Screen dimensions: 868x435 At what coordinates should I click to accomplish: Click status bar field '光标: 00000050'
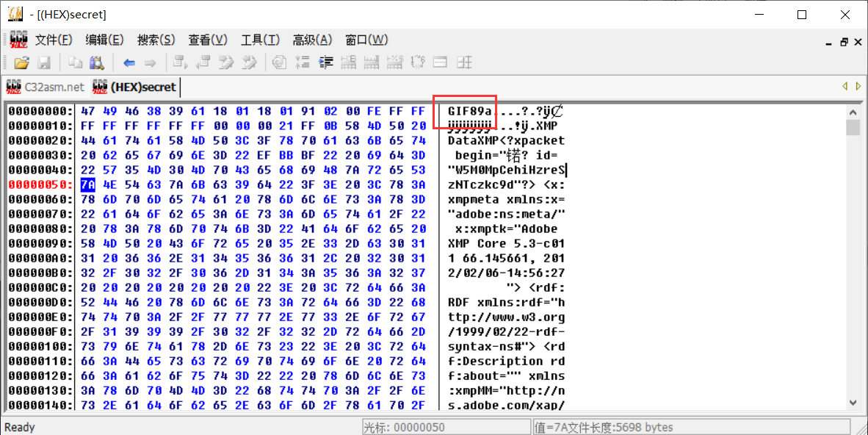[446, 427]
